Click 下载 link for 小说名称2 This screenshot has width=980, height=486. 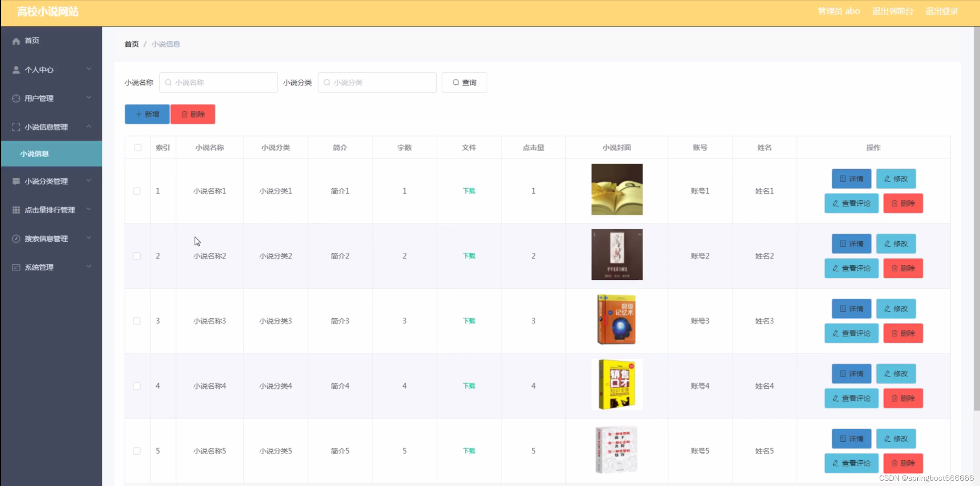tap(469, 256)
